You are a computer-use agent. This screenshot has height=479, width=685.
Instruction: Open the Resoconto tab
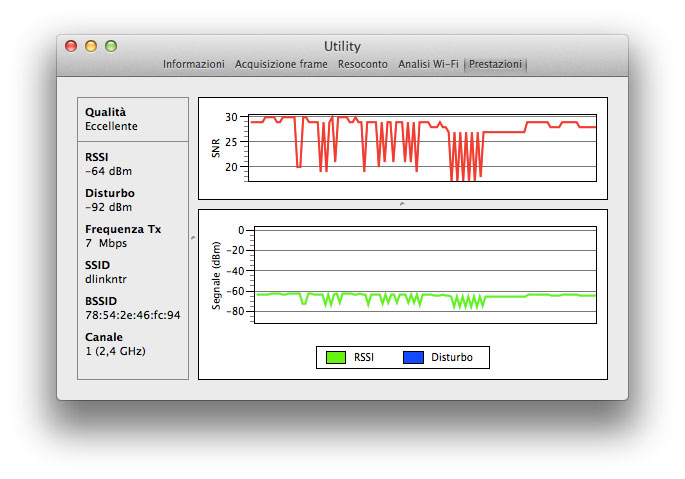[x=363, y=64]
